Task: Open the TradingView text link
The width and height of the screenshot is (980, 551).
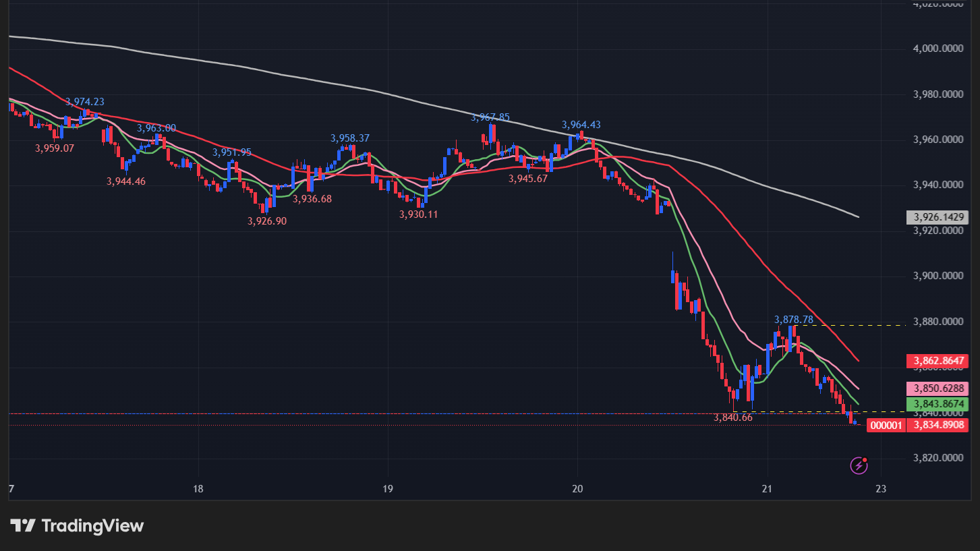Action: tap(92, 526)
